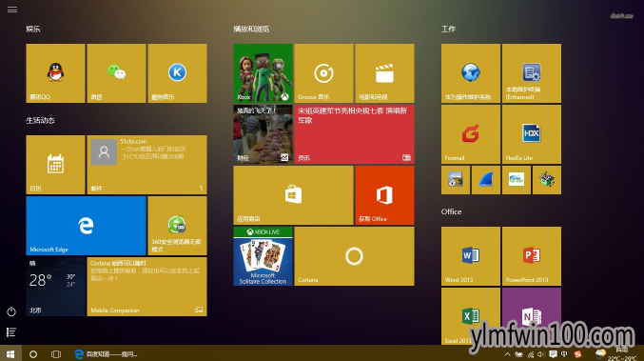
Task: Click the 生活动态 group header
Action: [40, 120]
